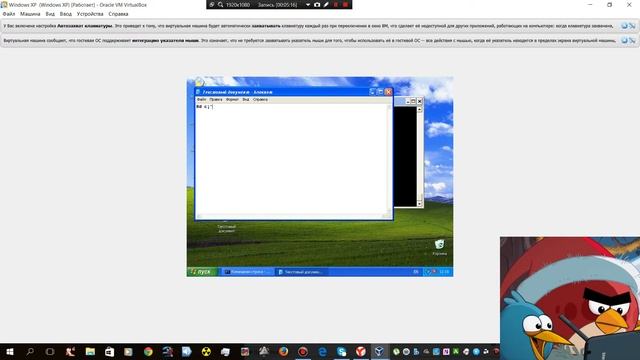This screenshot has height=360, width=640.
Task: Stop recording with the red stop button
Action: coord(345,4)
